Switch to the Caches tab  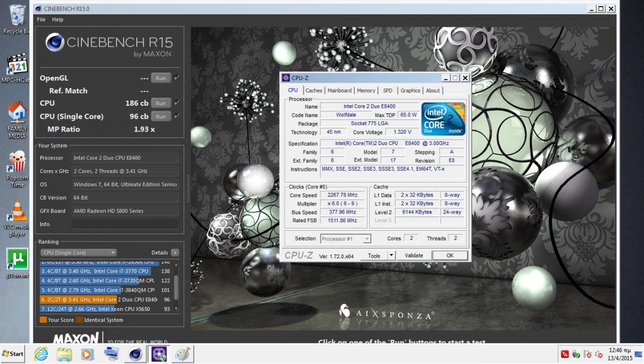[x=314, y=91]
